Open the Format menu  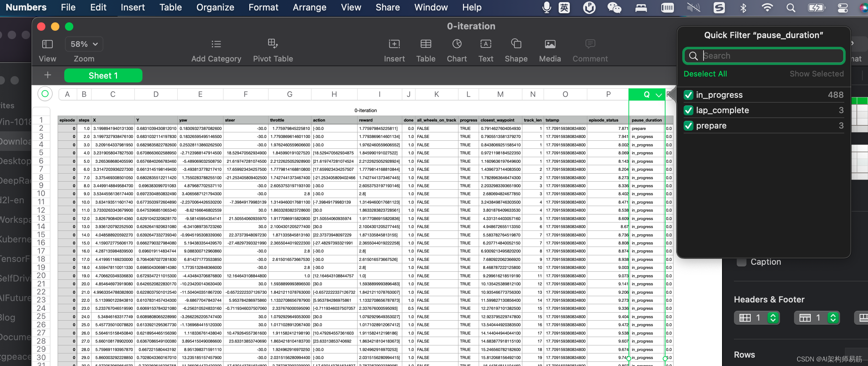[263, 7]
